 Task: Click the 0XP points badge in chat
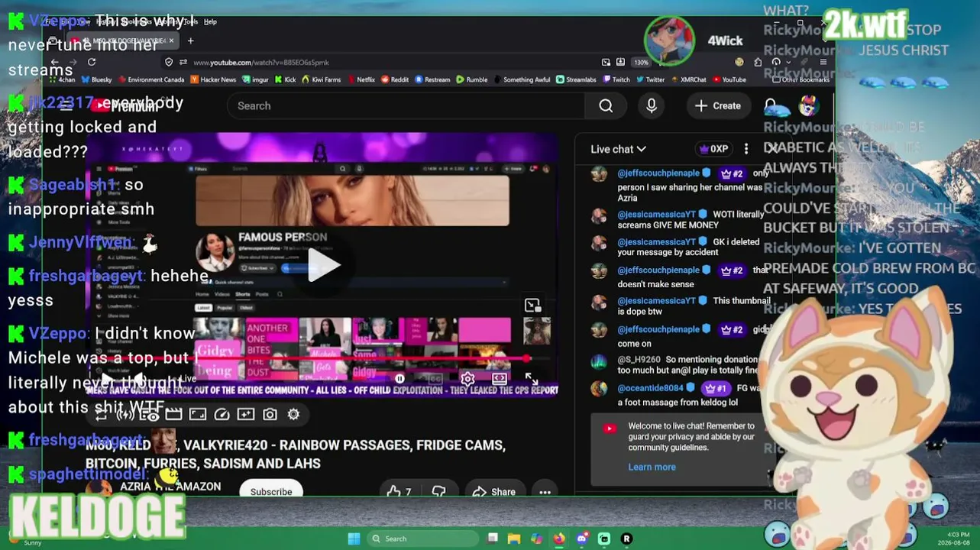click(713, 149)
